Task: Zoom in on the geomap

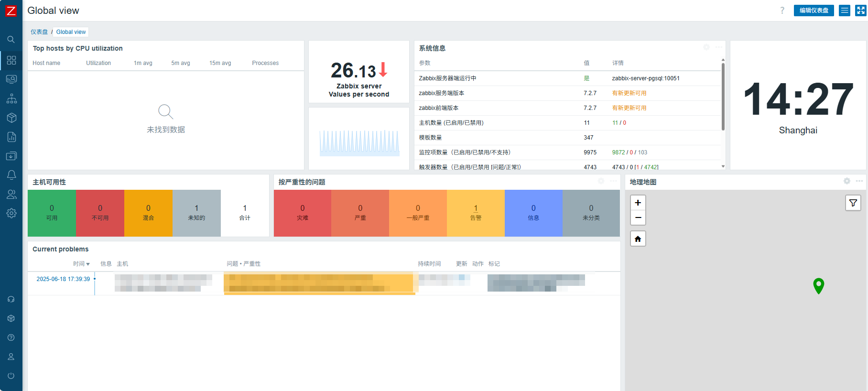Action: point(638,203)
